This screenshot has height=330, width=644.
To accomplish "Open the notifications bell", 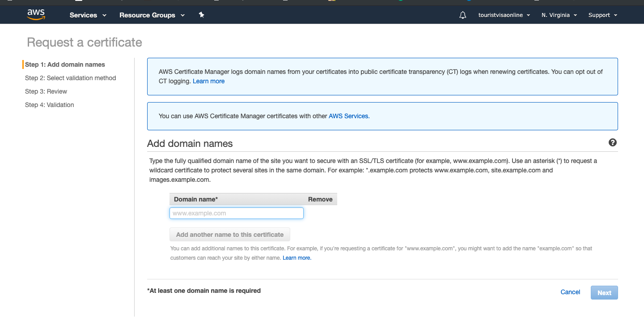I will pyautogui.click(x=462, y=15).
